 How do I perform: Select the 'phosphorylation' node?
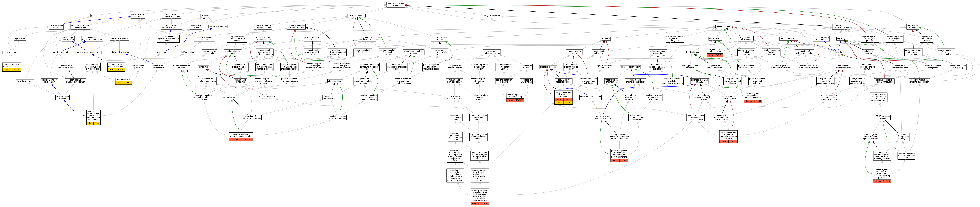coord(335,81)
